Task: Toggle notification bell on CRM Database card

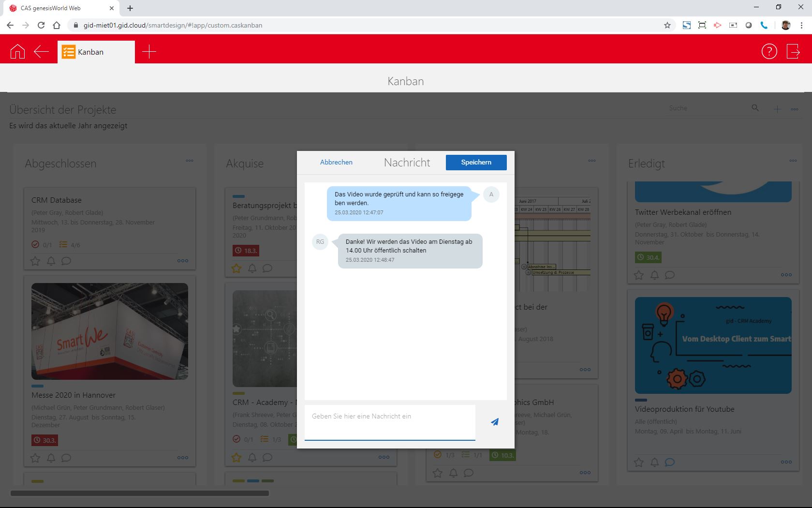Action: (x=51, y=261)
